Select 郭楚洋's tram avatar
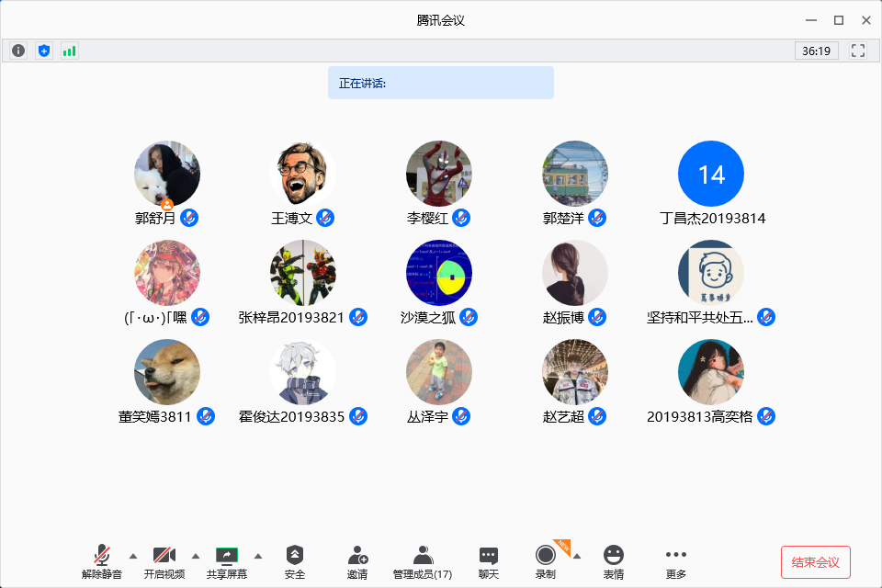The width and height of the screenshot is (882, 588). (x=575, y=174)
